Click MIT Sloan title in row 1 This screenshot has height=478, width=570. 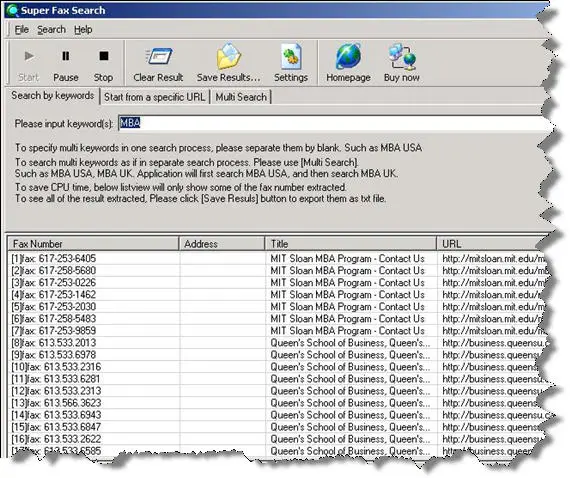point(347,258)
